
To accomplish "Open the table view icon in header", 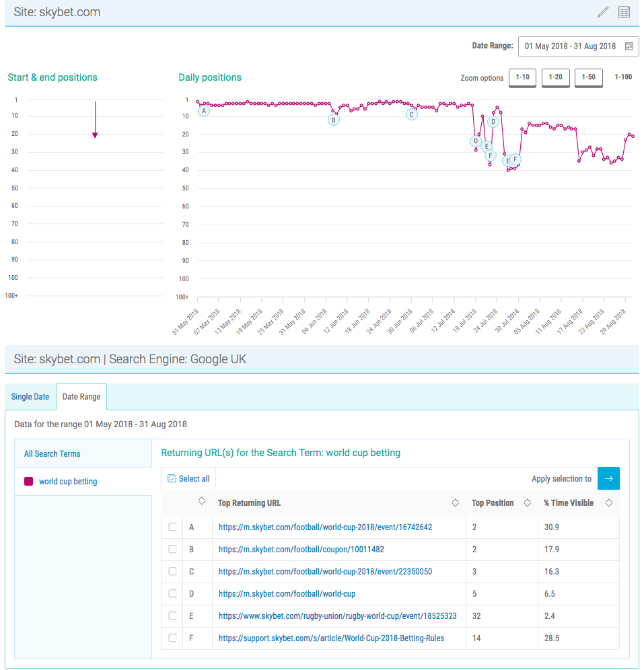I will coord(624,12).
